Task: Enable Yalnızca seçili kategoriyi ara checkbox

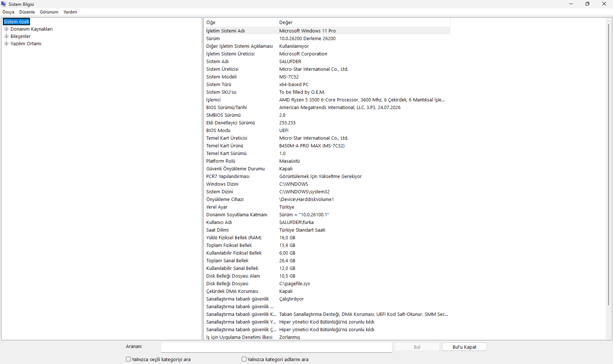Action: coord(128,359)
